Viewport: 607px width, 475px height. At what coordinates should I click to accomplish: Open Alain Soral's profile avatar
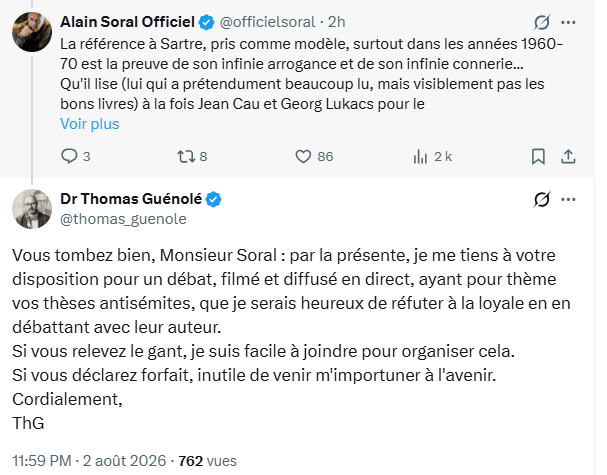(32, 32)
